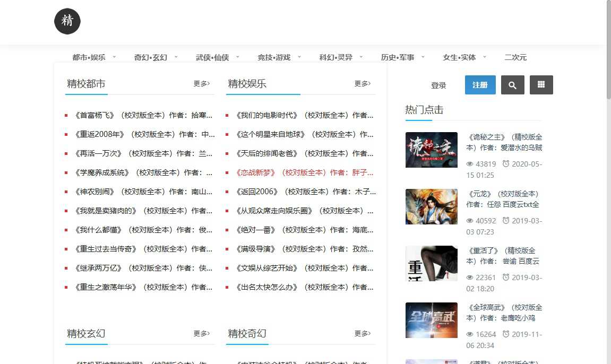
Task: Open the book 《我就是卖猪肉的》
Action: pos(143,211)
